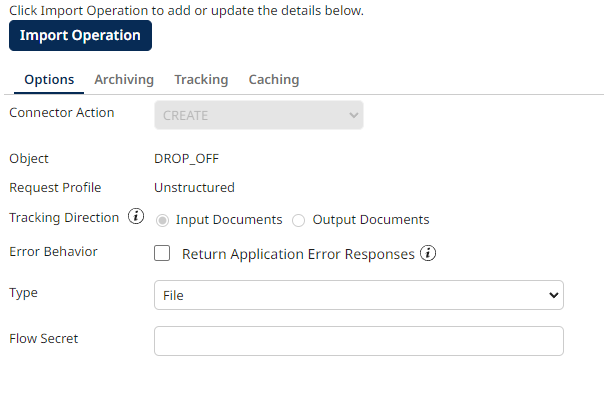
Task: Click the Unstructured request profile value
Action: [195, 188]
